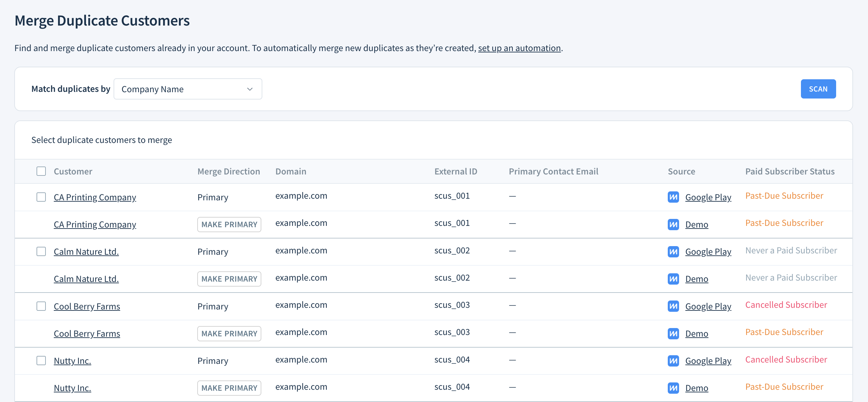The height and width of the screenshot is (402, 868).
Task: Click source icon in Calm Nature Ltd. Demo row
Action: [x=673, y=279]
